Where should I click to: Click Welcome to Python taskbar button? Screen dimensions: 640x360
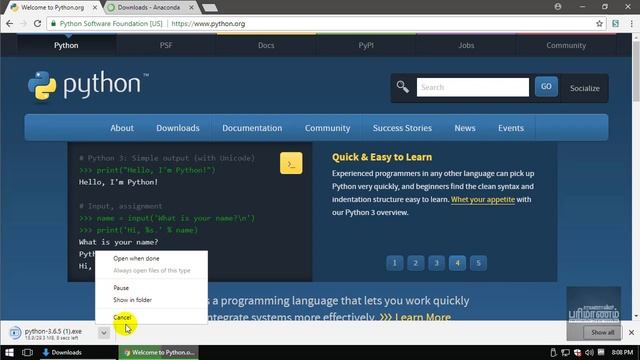coord(159,352)
